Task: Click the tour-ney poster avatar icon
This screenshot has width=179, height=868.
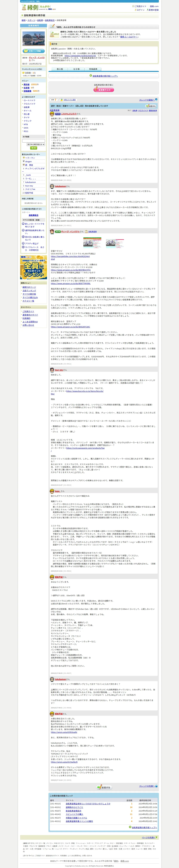Action: pyautogui.click(x=52, y=370)
